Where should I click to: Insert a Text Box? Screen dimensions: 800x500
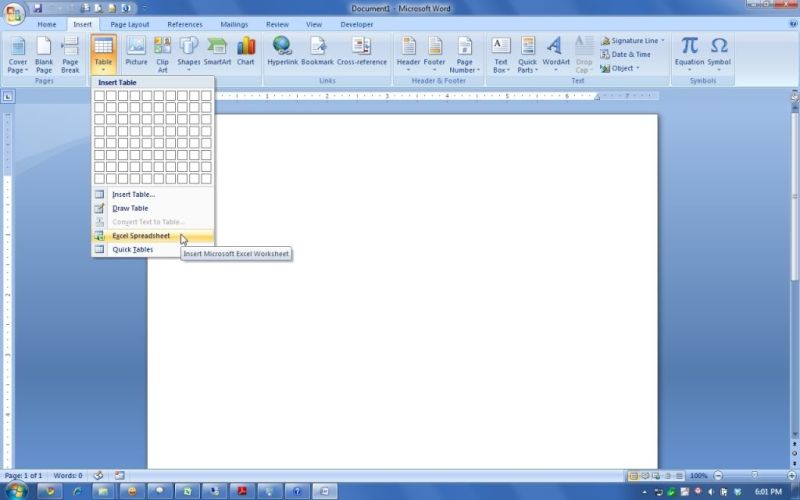[501, 55]
